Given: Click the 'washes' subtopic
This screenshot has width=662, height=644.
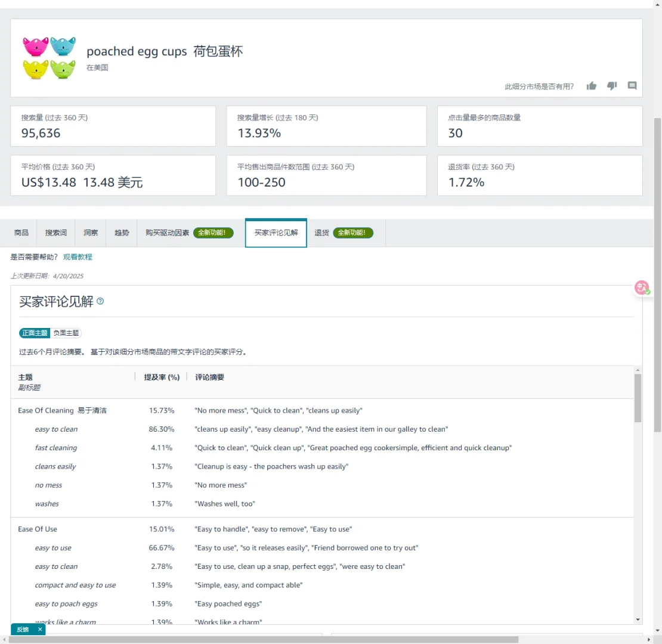Looking at the screenshot, I should point(47,503).
